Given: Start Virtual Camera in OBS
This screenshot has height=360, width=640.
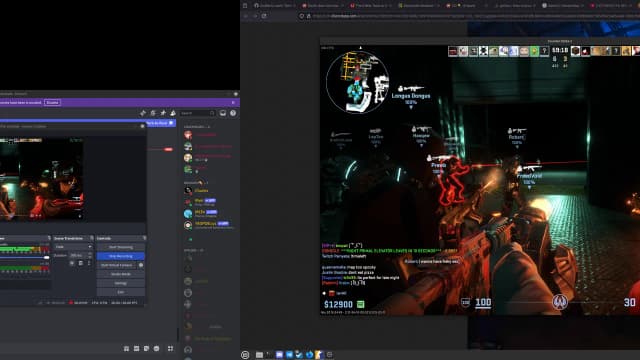Looking at the screenshot, I should tap(117, 265).
